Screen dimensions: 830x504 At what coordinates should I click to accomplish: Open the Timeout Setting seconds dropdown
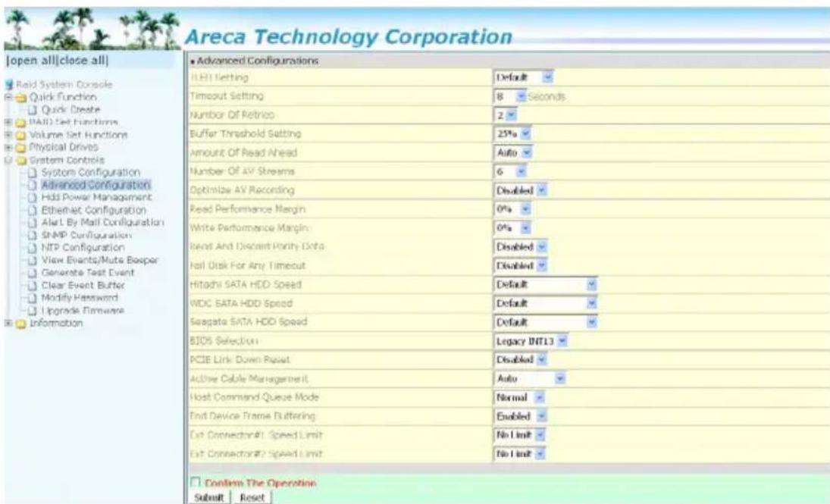pyautogui.click(x=510, y=96)
